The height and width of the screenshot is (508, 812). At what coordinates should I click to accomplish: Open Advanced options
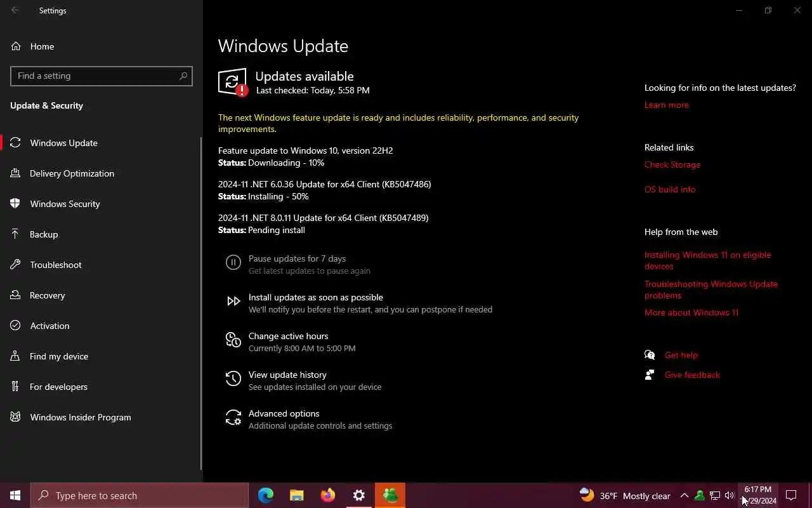(x=284, y=413)
